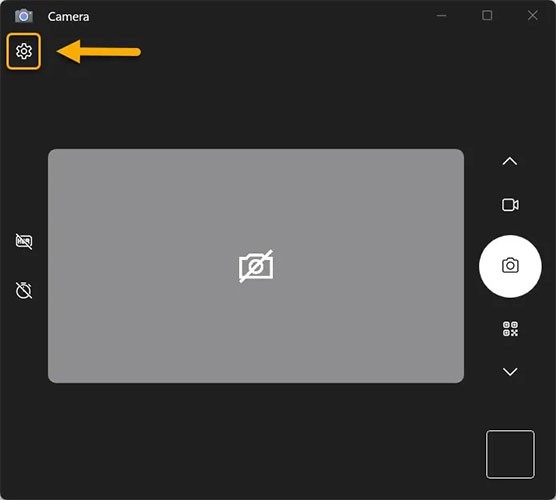The width and height of the screenshot is (556, 500).
Task: Open the Settings gear in Camera
Action: click(x=23, y=51)
